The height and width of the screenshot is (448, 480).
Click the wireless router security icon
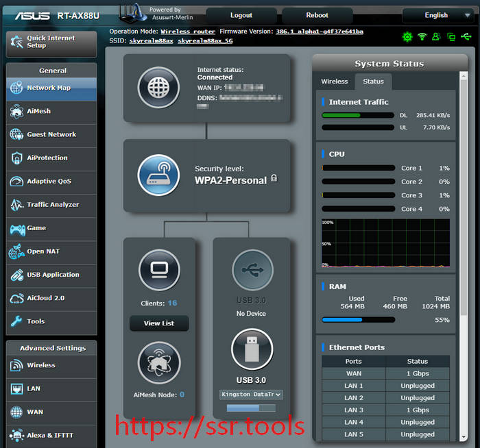tap(158, 175)
